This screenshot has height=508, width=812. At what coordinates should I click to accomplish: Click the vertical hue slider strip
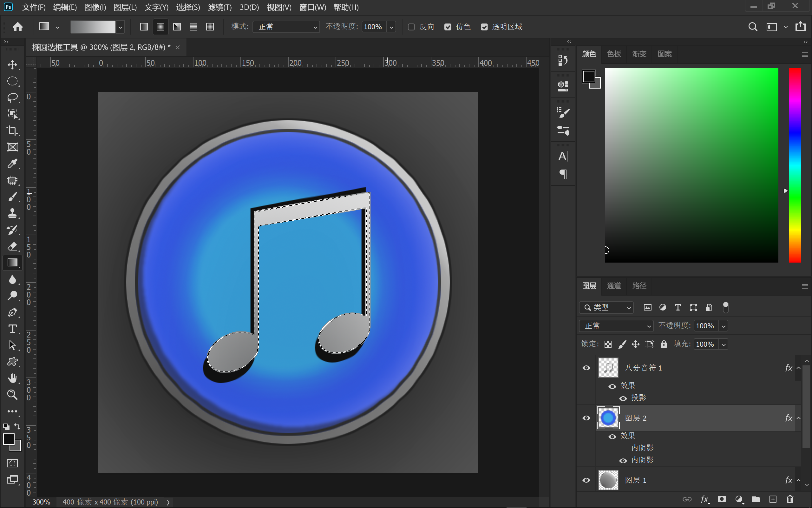point(795,165)
